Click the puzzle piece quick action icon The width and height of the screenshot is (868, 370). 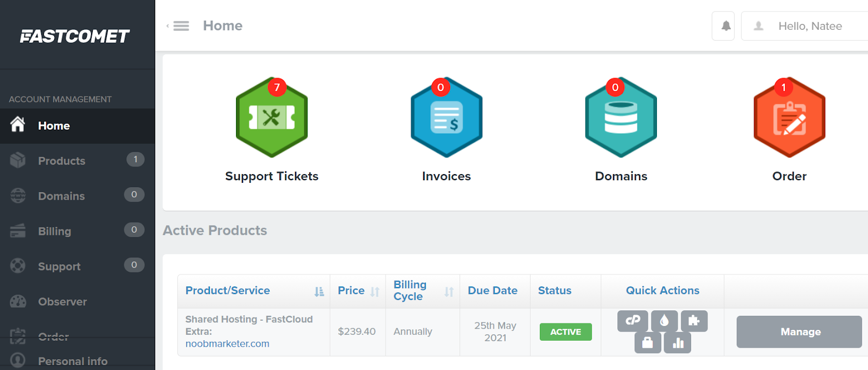694,321
